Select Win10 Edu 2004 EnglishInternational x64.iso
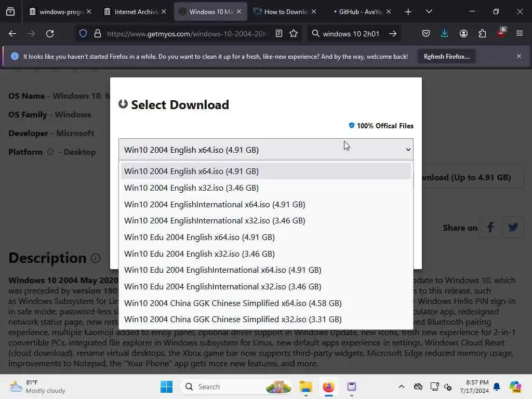 [265, 270]
